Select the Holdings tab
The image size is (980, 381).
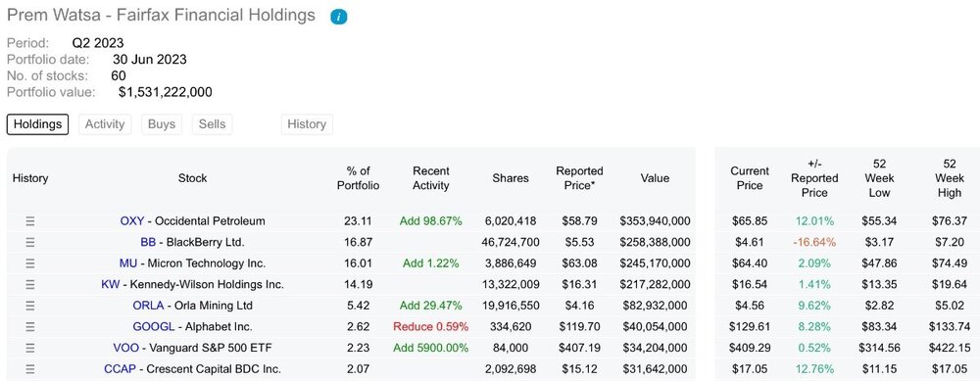click(x=38, y=124)
